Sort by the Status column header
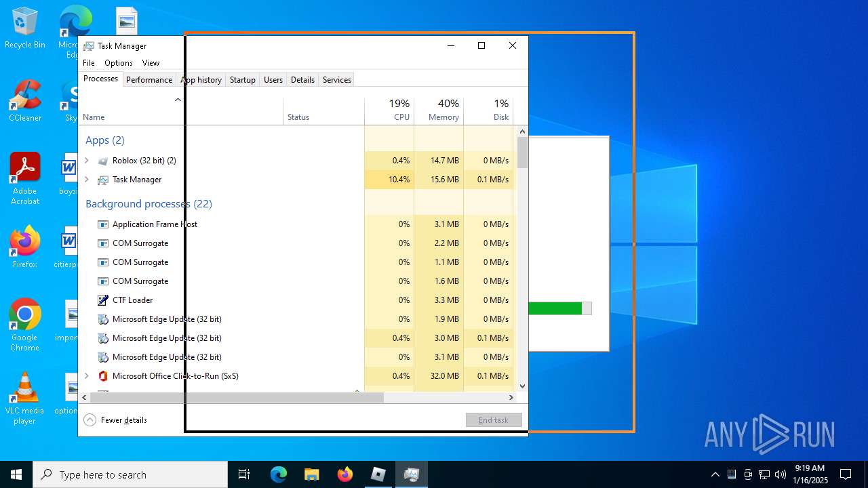868x488 pixels. [x=323, y=111]
